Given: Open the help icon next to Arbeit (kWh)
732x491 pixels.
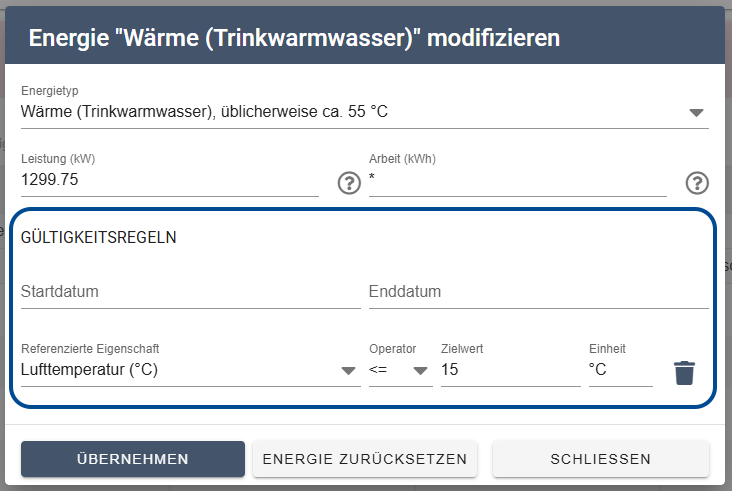Looking at the screenshot, I should click(697, 183).
